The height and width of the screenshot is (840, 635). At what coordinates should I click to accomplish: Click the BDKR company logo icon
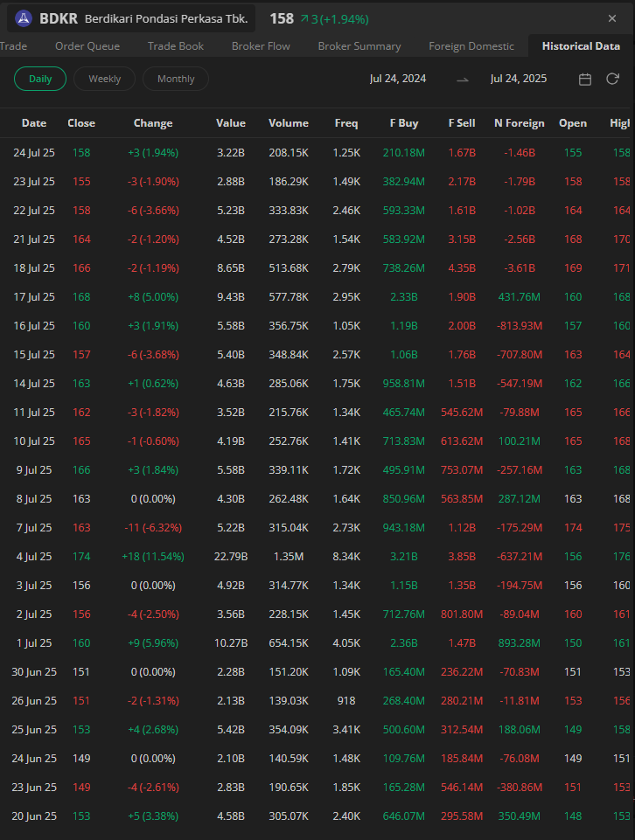(23, 18)
